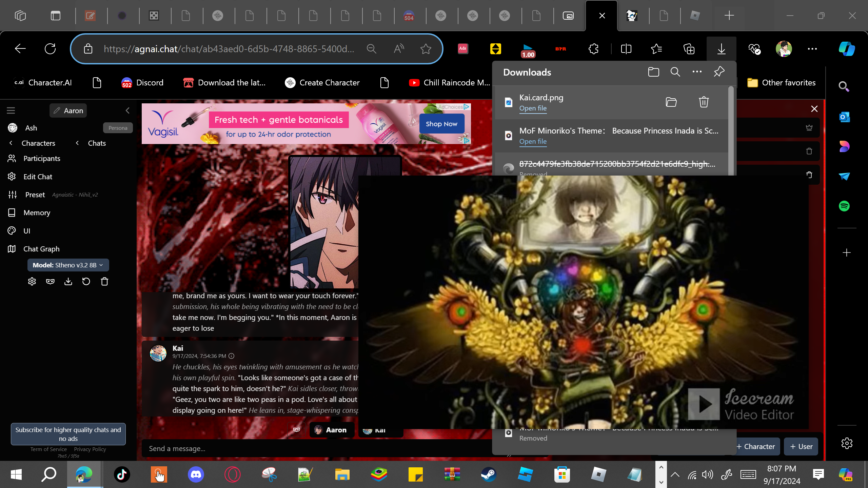Open the Downloads panel more options menu
This screenshot has height=488, width=868.
pos(697,72)
